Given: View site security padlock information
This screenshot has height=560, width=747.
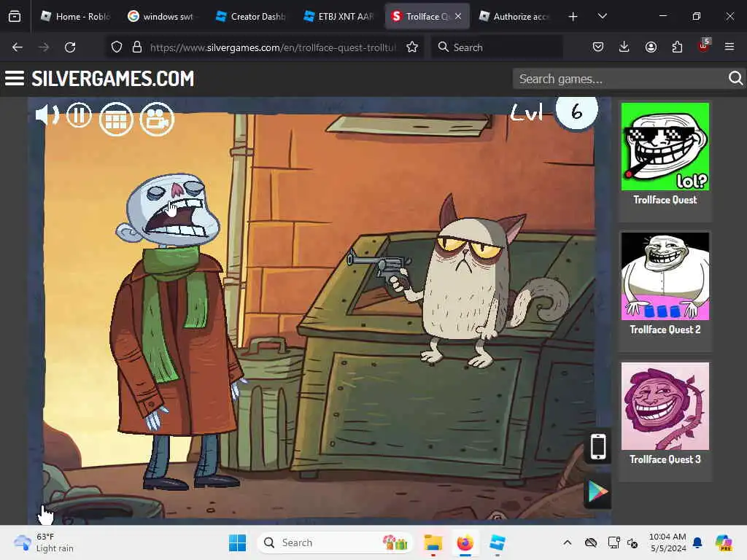Looking at the screenshot, I should point(137,47).
